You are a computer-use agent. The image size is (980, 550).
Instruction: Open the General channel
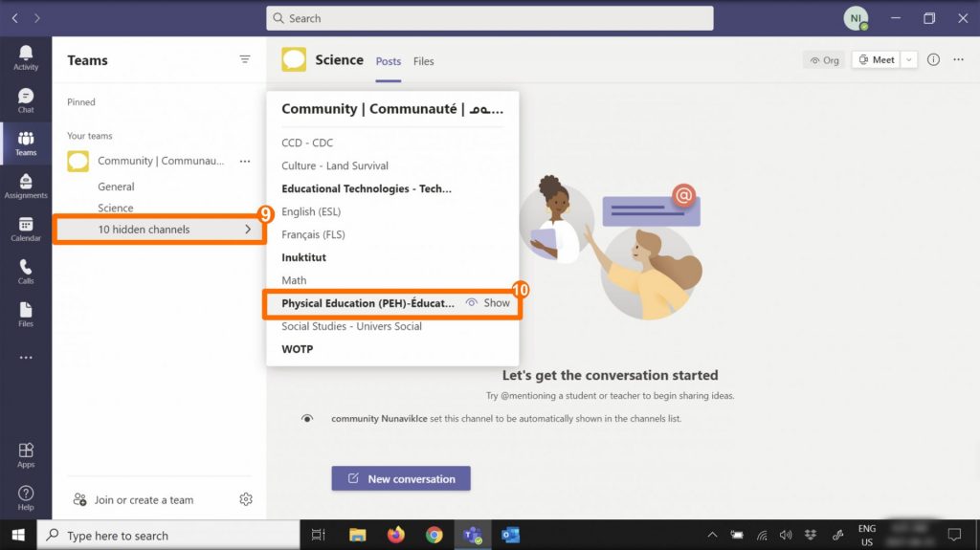tap(116, 187)
